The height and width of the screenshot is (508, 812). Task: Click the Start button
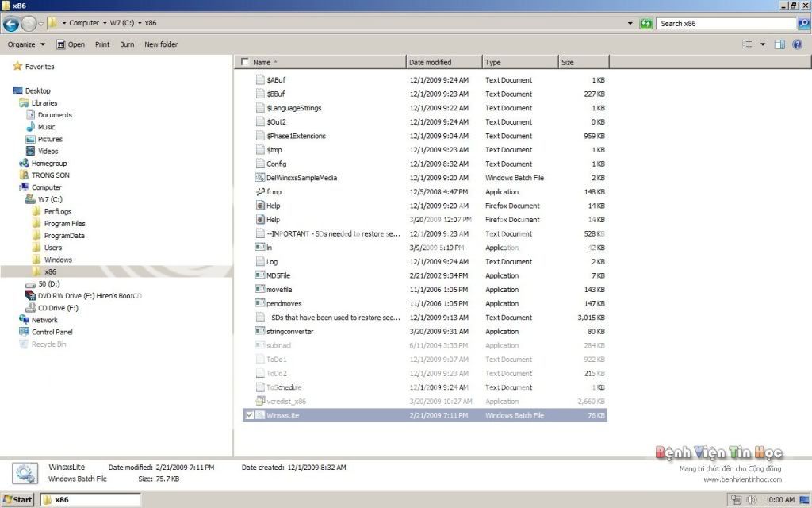pos(16,499)
